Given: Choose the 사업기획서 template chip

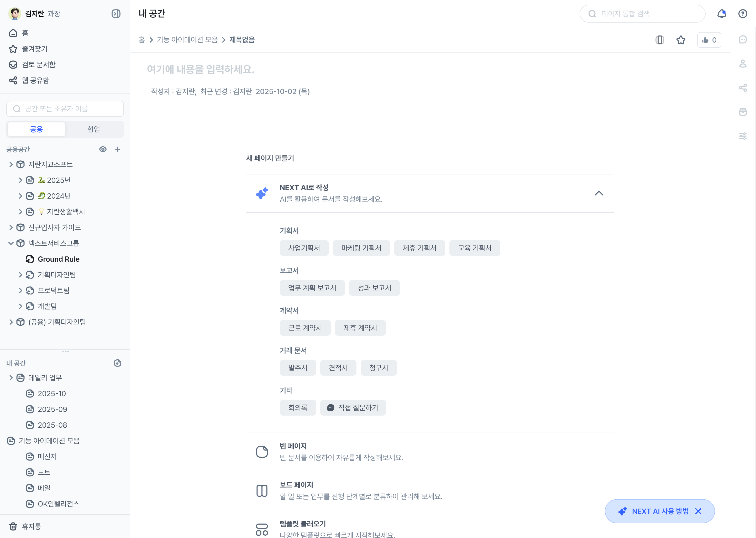Looking at the screenshot, I should click(x=304, y=248).
